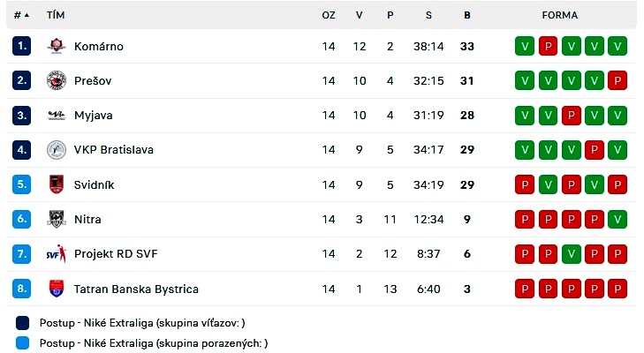This screenshot has width=644, height=353.
Task: Click the Nitra team logo
Action: [x=57, y=219]
